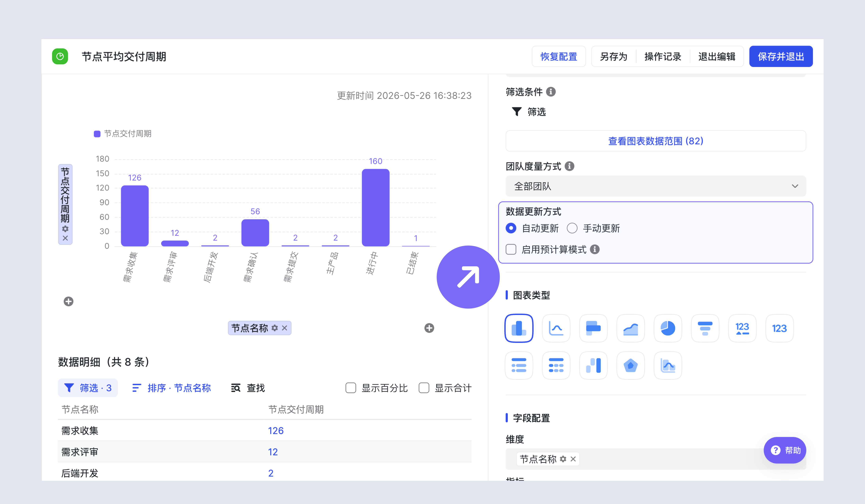Click the 进行中 bar labeled 160
Image resolution: width=865 pixels, height=504 pixels.
tap(376, 207)
